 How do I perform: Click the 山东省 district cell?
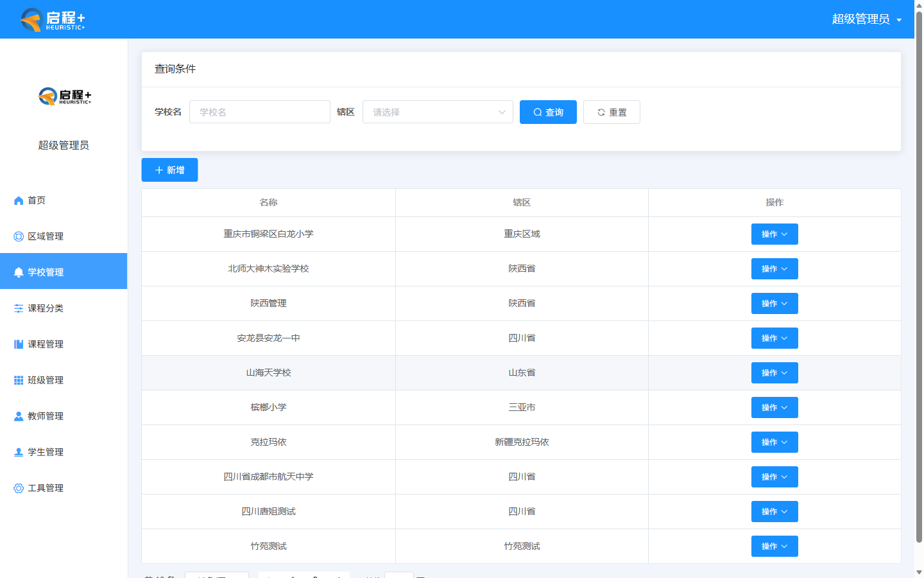click(522, 372)
